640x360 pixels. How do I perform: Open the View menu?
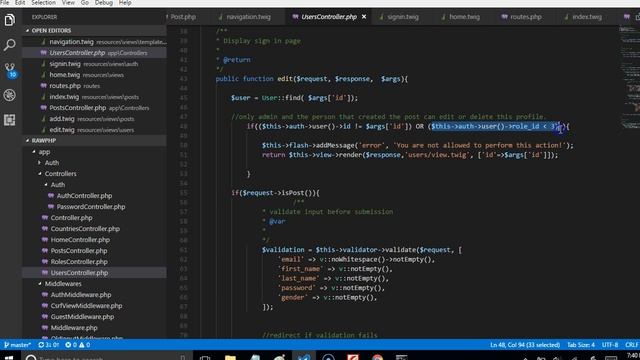(x=68, y=3)
